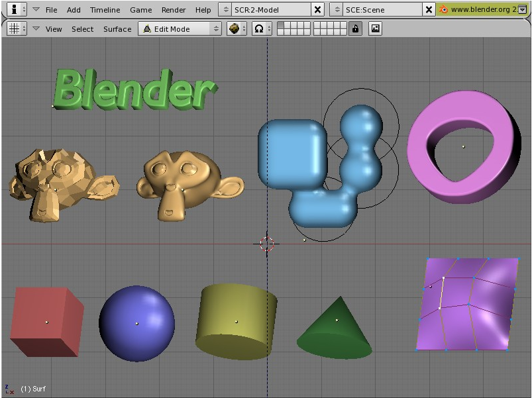Toggle layer 20 at end of layer buttons
Screen dimensions: 532x398
[x=343, y=32]
